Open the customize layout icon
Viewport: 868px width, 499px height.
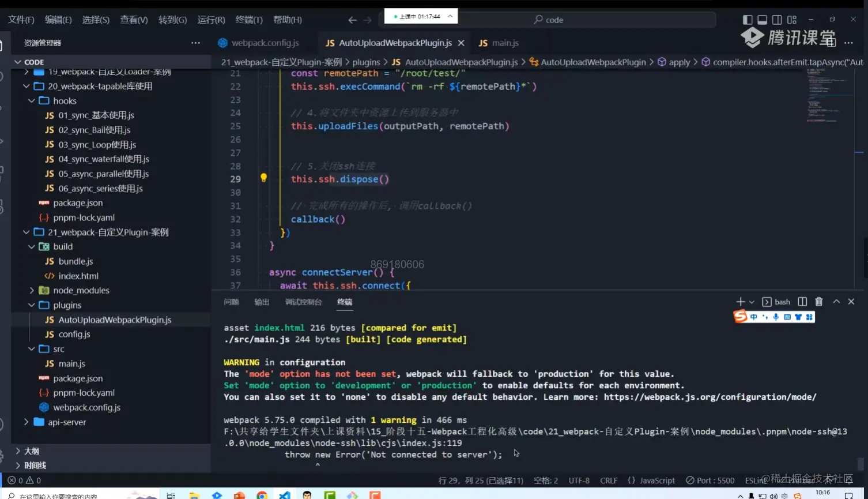pyautogui.click(x=792, y=20)
